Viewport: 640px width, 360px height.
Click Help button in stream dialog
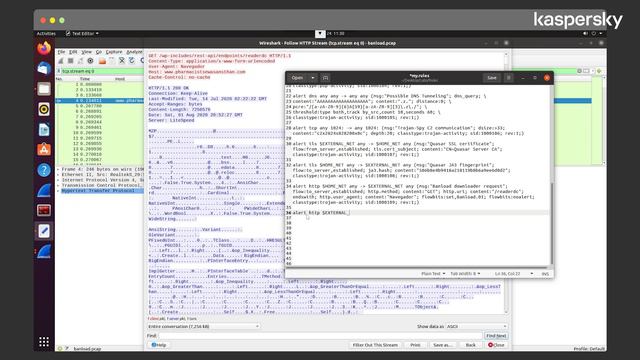159,345
